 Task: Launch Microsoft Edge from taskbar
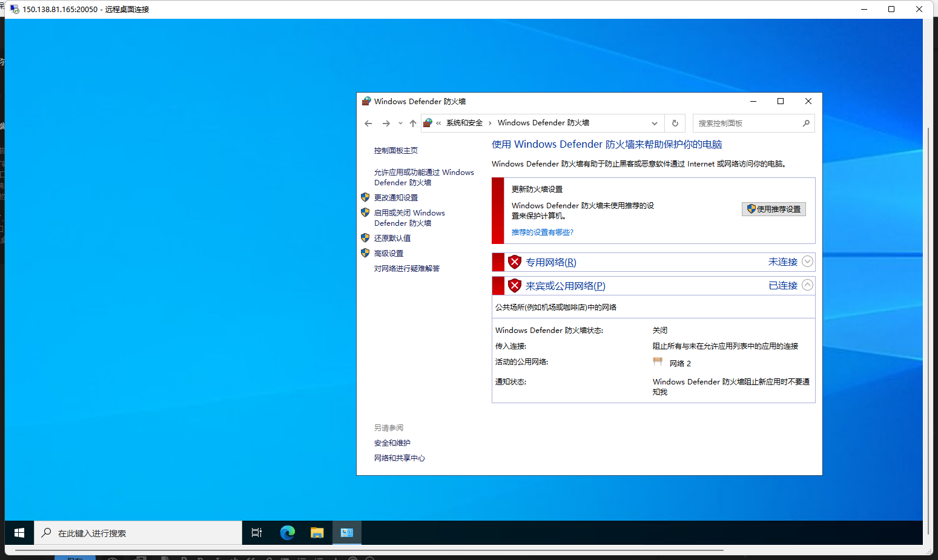pos(287,533)
